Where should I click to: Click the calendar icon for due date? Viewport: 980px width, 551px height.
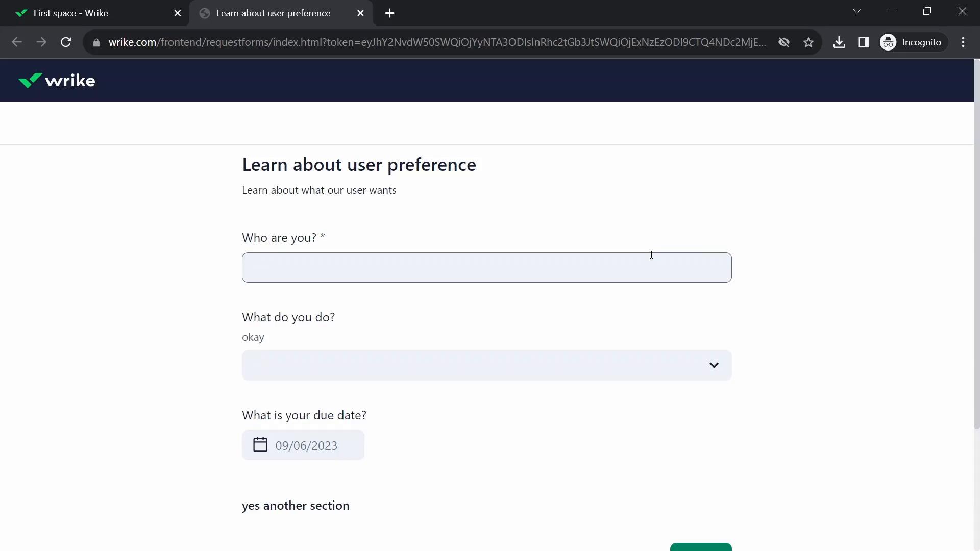[261, 444]
